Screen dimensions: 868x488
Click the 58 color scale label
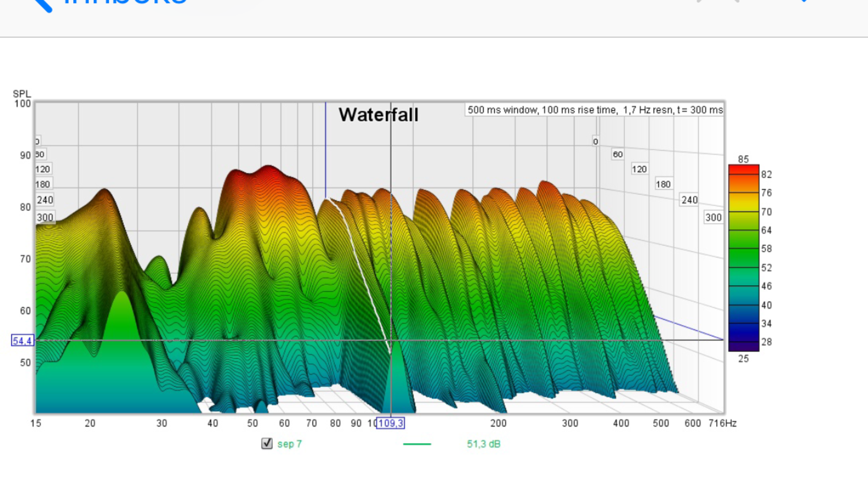click(x=766, y=249)
